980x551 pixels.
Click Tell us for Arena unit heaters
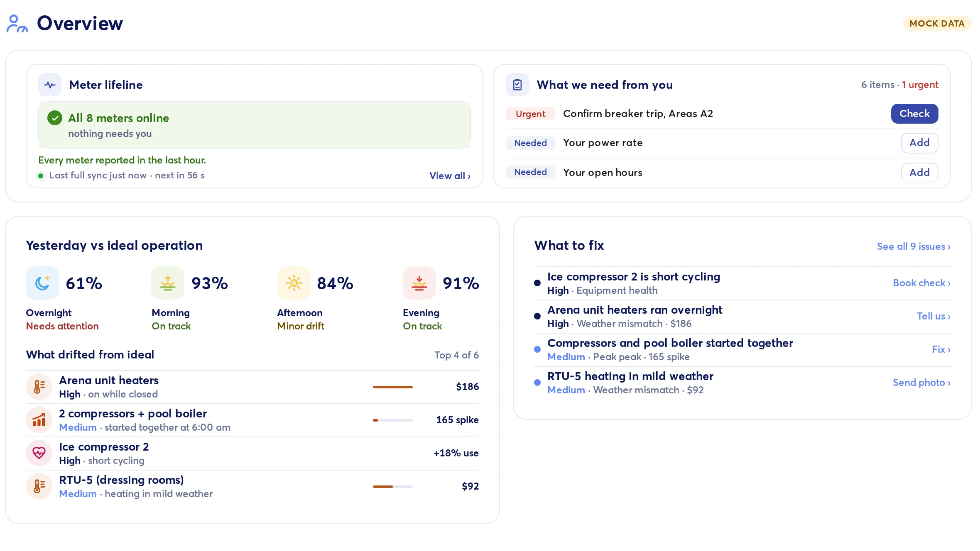[x=933, y=316]
